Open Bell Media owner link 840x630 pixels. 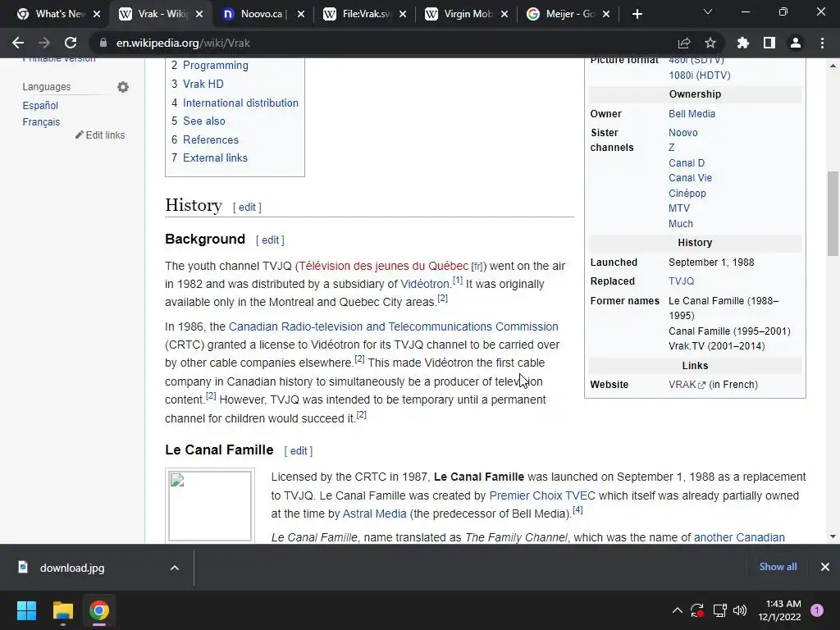[692, 113]
